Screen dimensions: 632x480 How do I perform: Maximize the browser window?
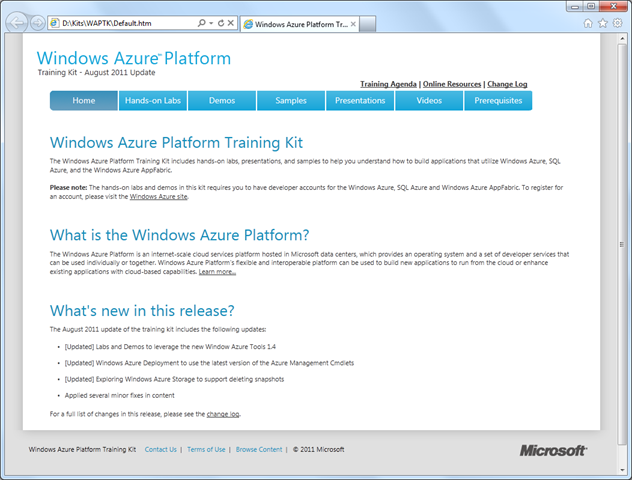[x=591, y=6]
